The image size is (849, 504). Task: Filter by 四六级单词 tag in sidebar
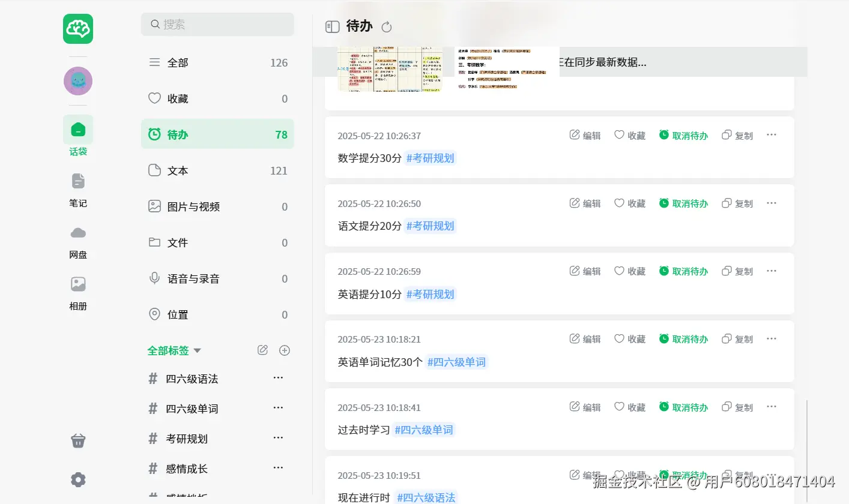pyautogui.click(x=192, y=409)
